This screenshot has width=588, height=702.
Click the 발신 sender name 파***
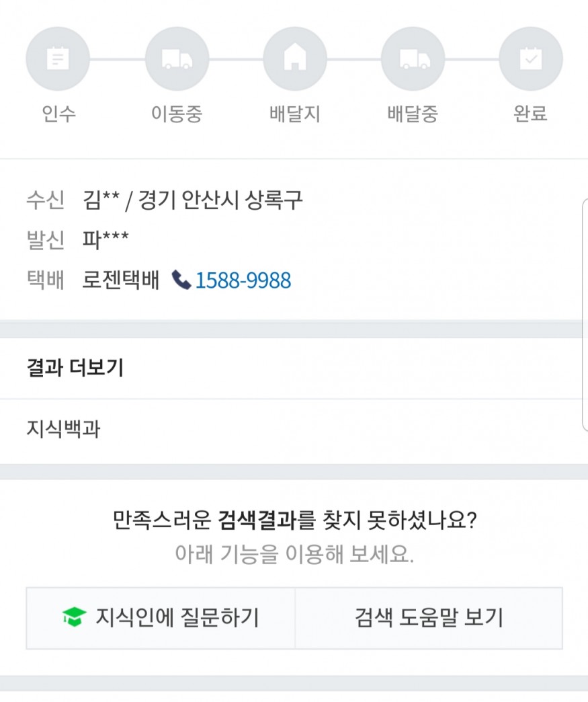[106, 239]
